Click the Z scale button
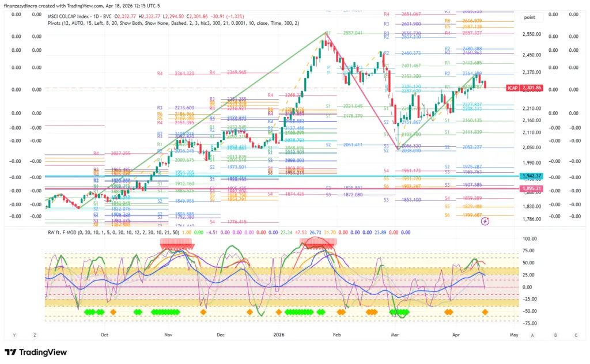The image size is (590, 364). 35,335
